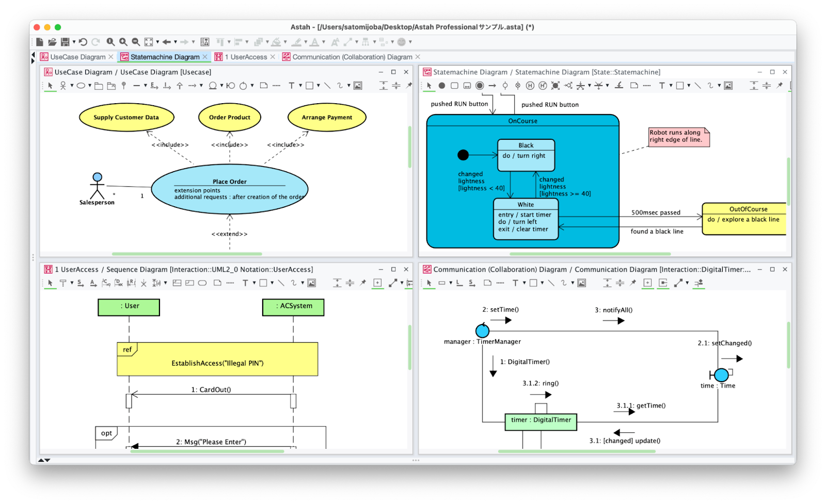Click the Zoom out magnifier icon
826x504 pixels.
pos(136,42)
